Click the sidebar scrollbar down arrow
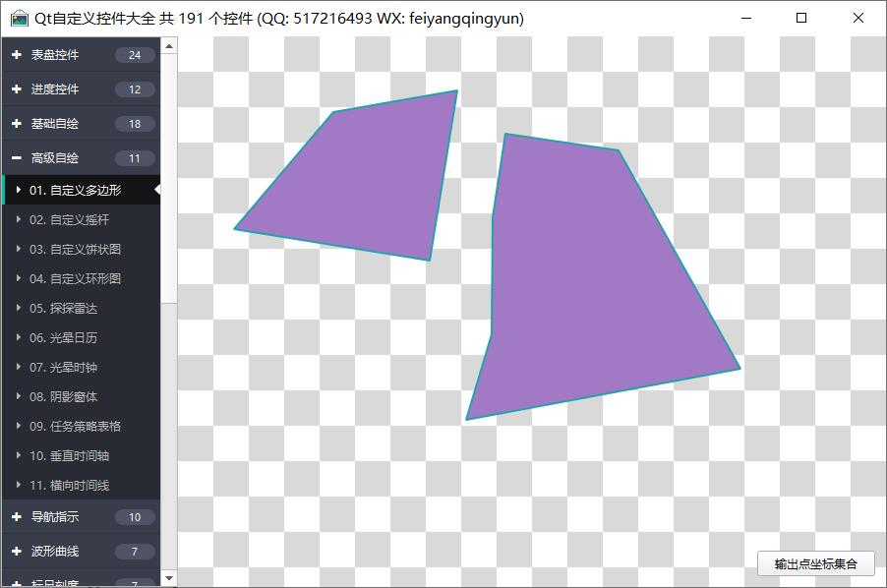 coord(168,578)
